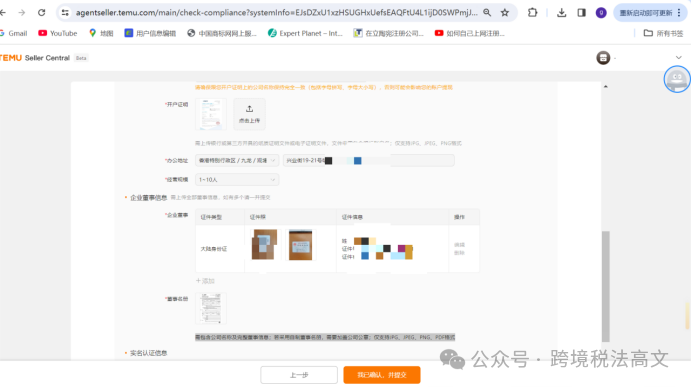Screen dimensions: 691x387
Task: Reload the page with the refresh icon
Action: point(41,13)
